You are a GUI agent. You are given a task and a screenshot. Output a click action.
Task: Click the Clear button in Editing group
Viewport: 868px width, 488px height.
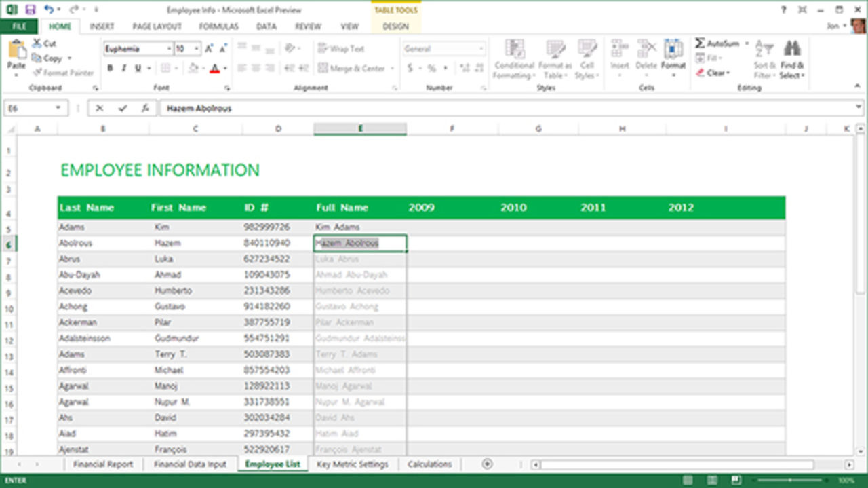[713, 72]
